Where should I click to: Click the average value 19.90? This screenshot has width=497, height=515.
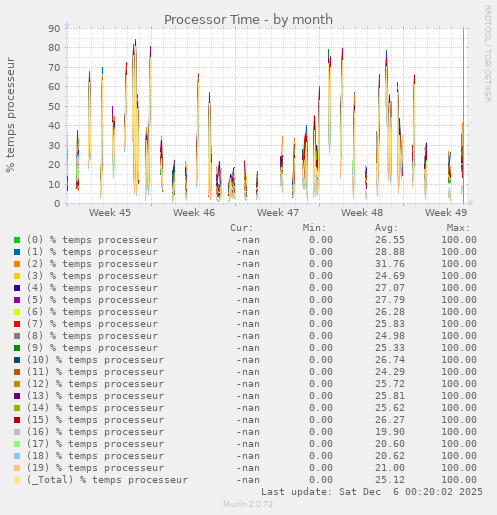[x=390, y=432]
